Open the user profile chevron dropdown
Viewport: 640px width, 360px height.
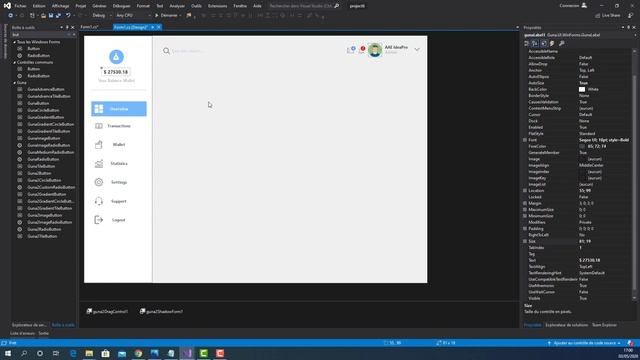(417, 49)
